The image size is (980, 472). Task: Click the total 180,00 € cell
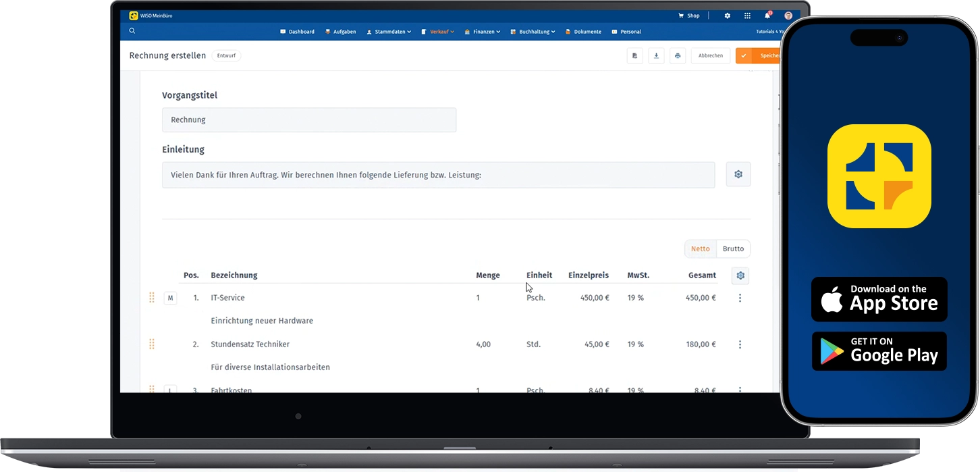pos(701,344)
